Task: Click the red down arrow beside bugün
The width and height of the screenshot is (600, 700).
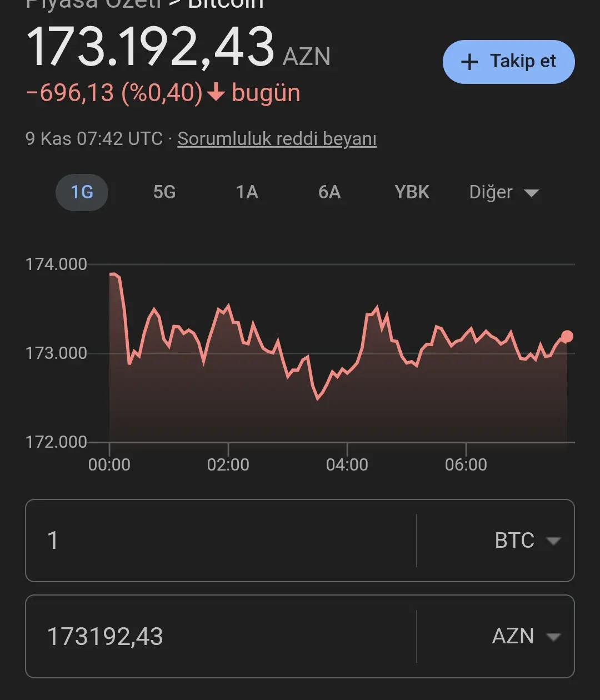Action: (216, 93)
